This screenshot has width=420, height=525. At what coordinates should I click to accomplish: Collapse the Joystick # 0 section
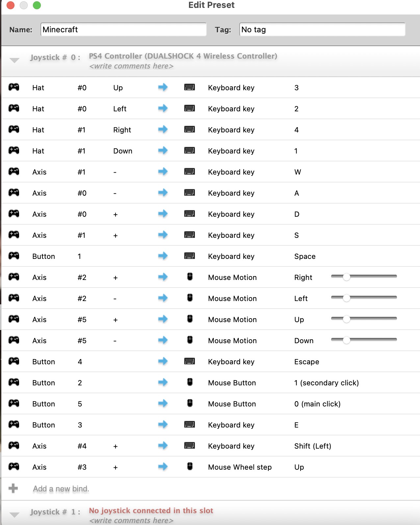(x=14, y=60)
